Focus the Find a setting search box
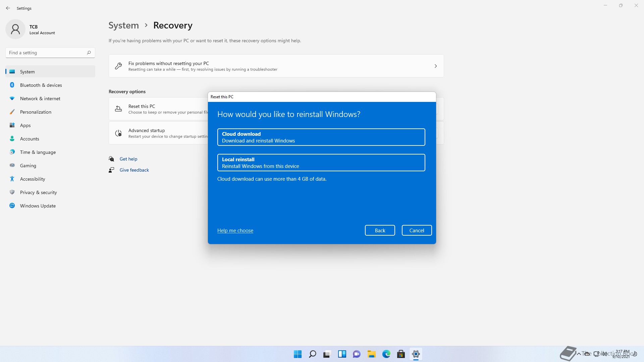This screenshot has height=362, width=644. point(50,53)
